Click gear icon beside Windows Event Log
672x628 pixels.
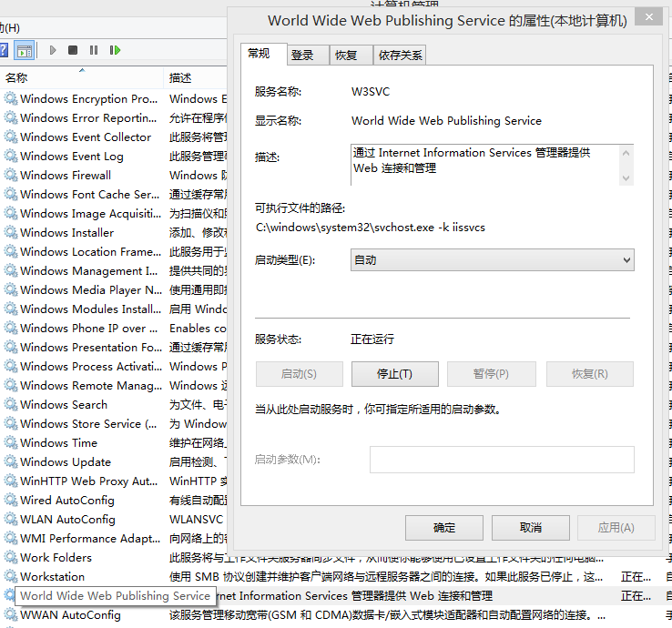tap(11, 156)
